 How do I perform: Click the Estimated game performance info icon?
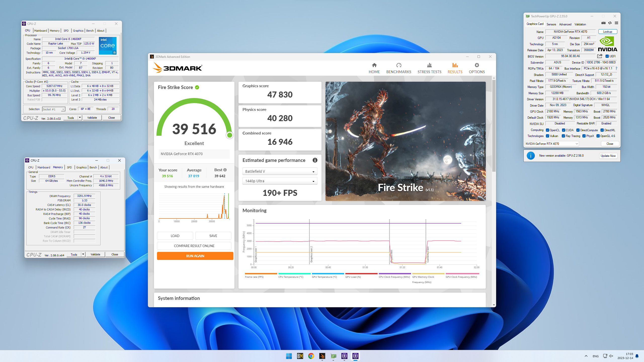315,160
